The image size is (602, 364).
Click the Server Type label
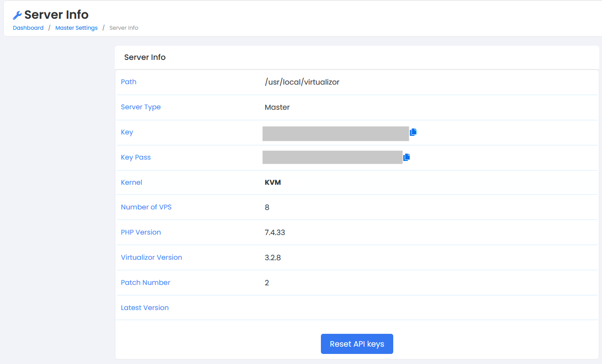141,107
